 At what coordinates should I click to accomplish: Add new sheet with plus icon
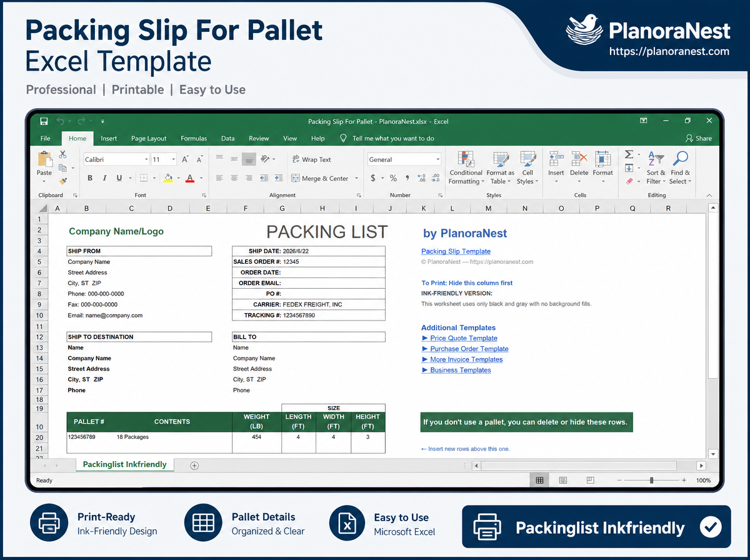coord(194,465)
